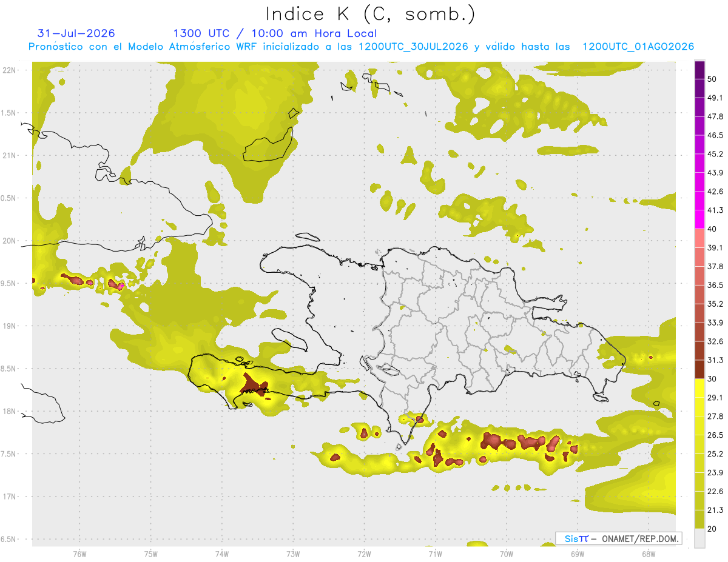Click the valid-until time '1200UTC_01AGO2026'

(638, 47)
